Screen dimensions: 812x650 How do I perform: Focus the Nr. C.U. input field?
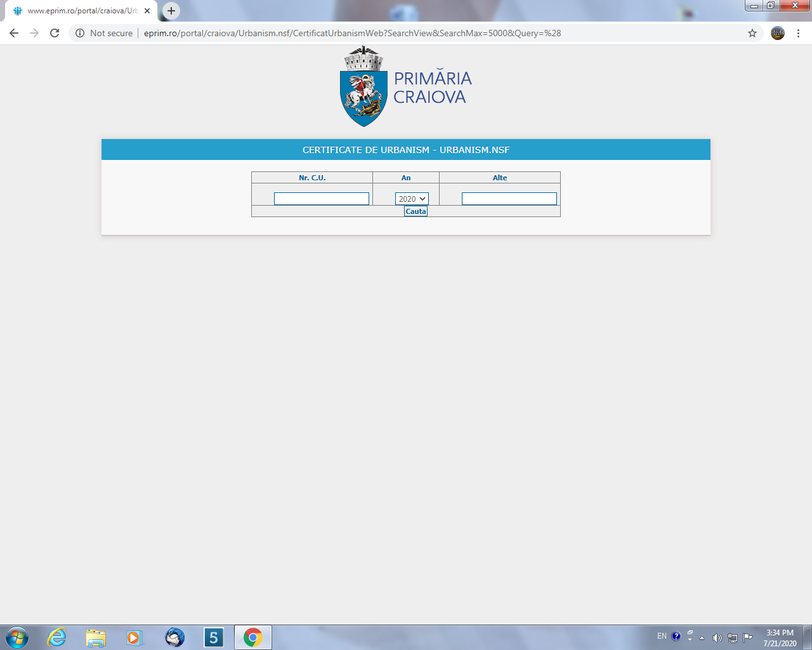pos(321,199)
